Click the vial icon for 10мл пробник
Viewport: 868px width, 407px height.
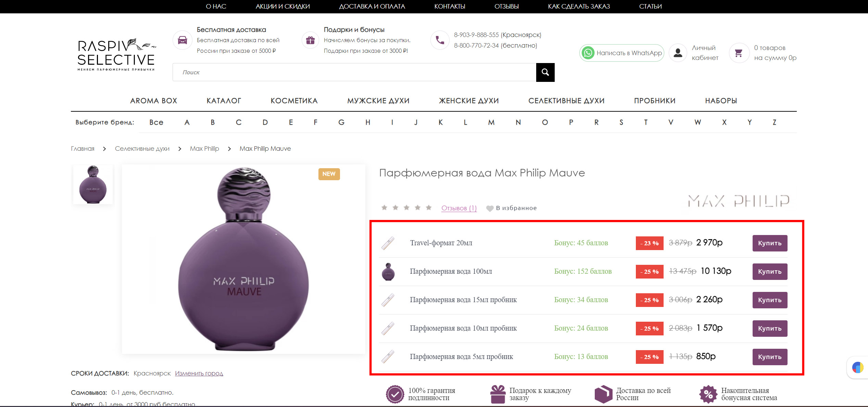point(388,329)
